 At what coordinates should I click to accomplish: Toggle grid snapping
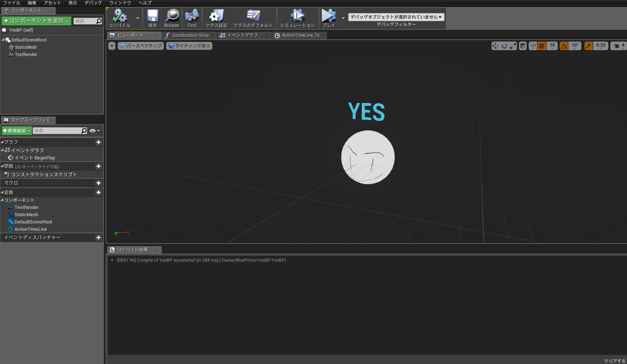[542, 46]
